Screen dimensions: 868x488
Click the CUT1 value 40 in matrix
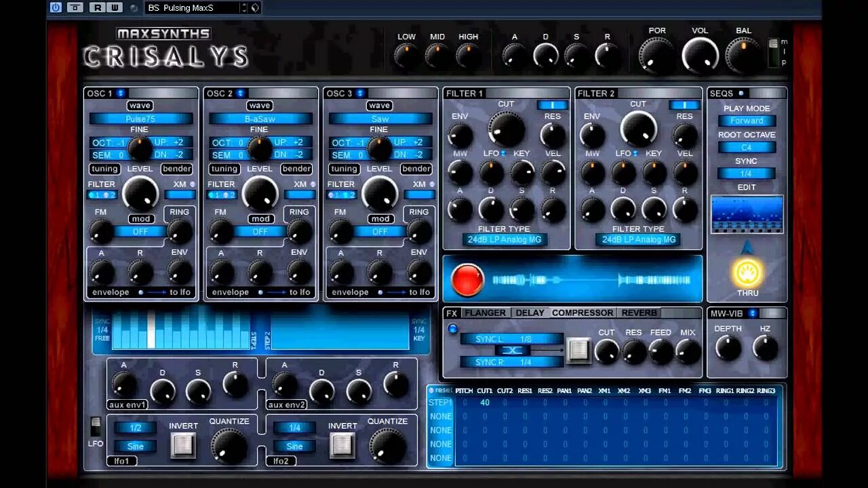(x=485, y=403)
